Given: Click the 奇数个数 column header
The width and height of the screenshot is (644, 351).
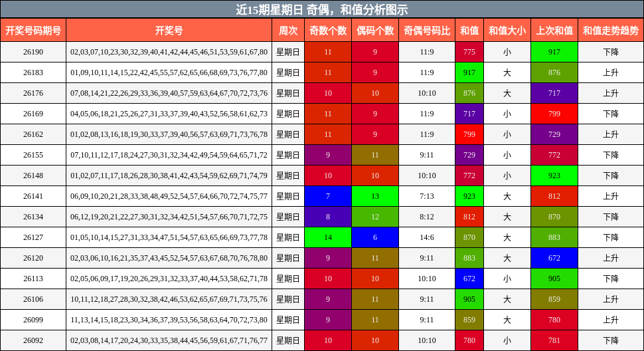Looking at the screenshot, I should tap(328, 31).
